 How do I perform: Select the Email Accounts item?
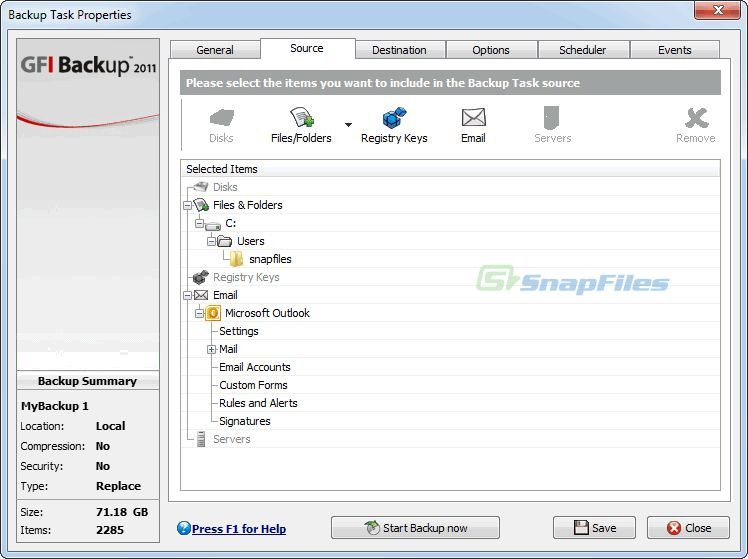coord(255,367)
